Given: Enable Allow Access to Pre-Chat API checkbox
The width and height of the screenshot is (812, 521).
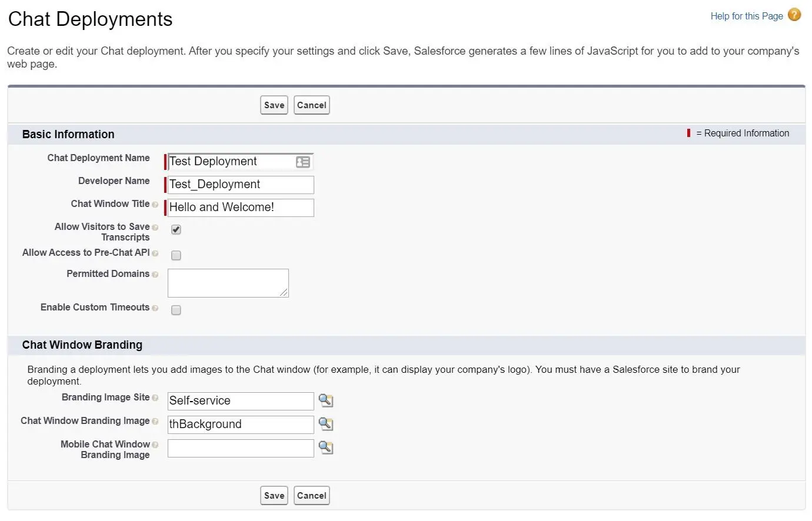Looking at the screenshot, I should click(x=176, y=255).
